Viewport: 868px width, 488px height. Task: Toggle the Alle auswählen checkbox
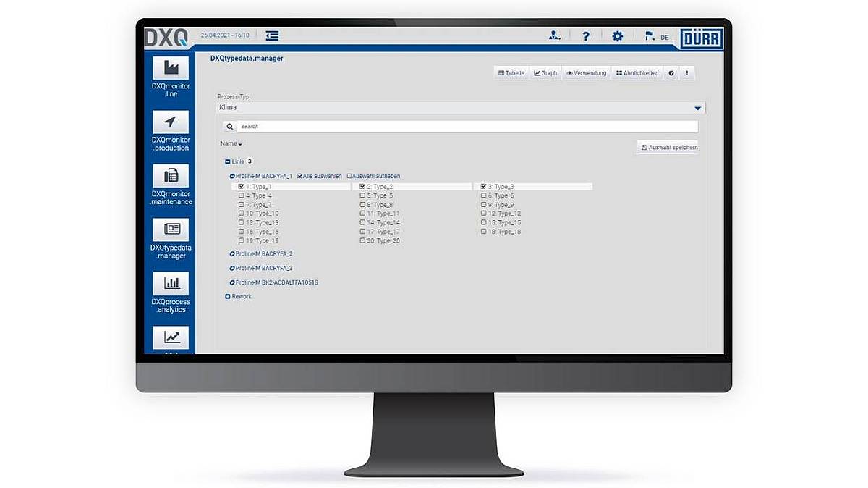pos(300,176)
